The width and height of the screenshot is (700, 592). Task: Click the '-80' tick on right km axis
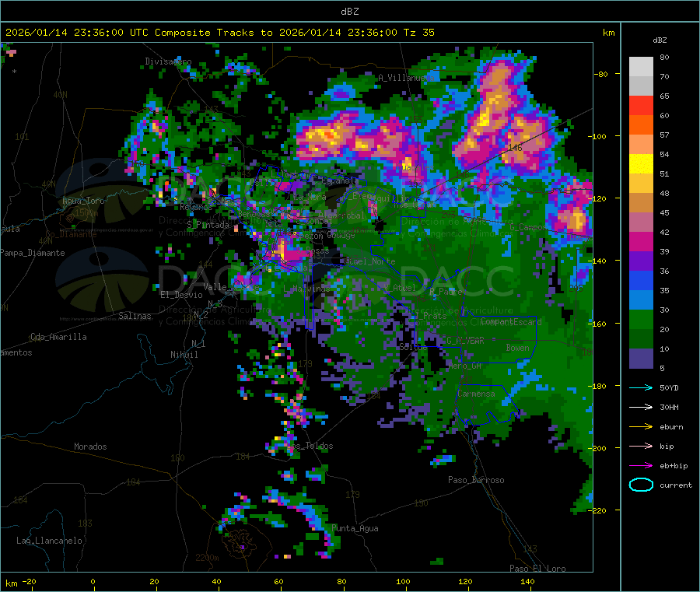(601, 74)
